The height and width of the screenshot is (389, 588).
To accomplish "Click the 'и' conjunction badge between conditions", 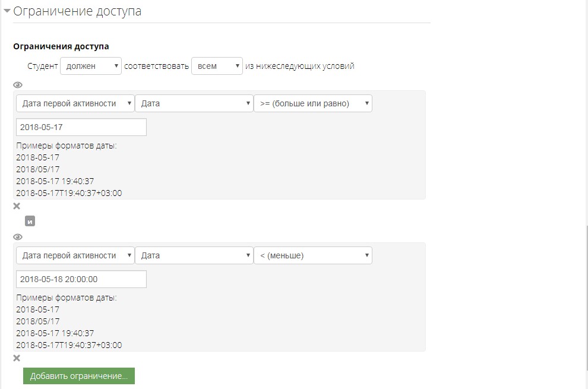I will click(30, 222).
